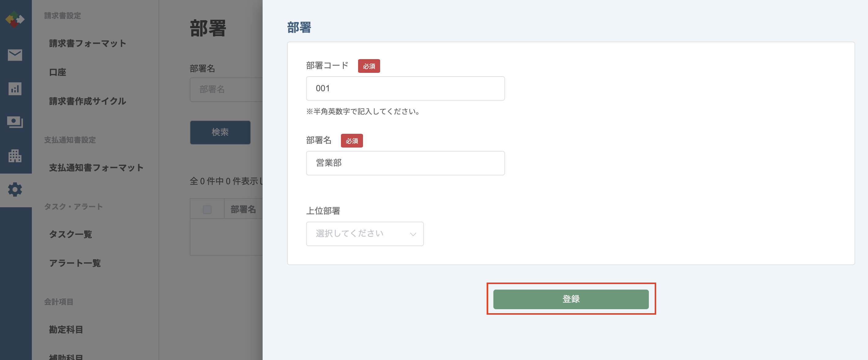This screenshot has width=868, height=360.
Task: Open the mail envelope sidebar icon
Action: point(15,55)
